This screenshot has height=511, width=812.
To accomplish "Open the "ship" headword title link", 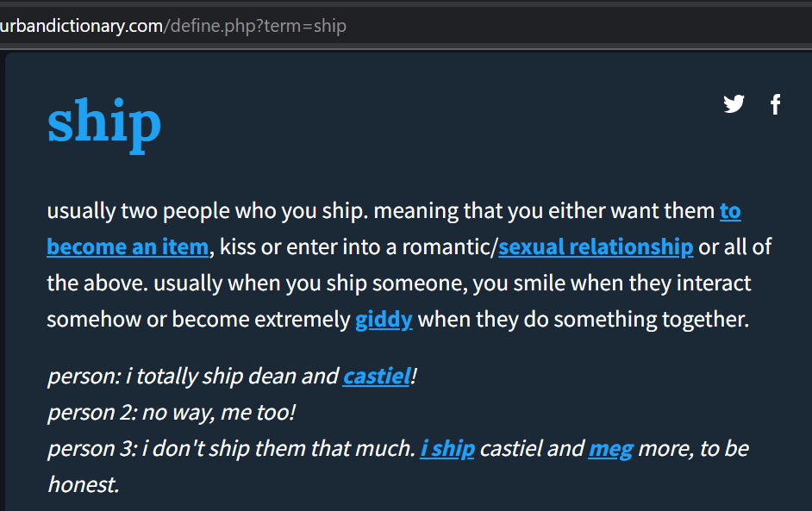I will [x=104, y=122].
